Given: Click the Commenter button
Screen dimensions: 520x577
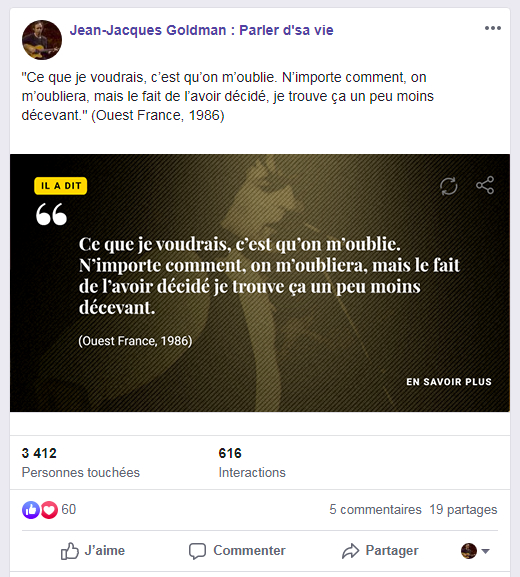Looking at the screenshot, I should tap(237, 551).
